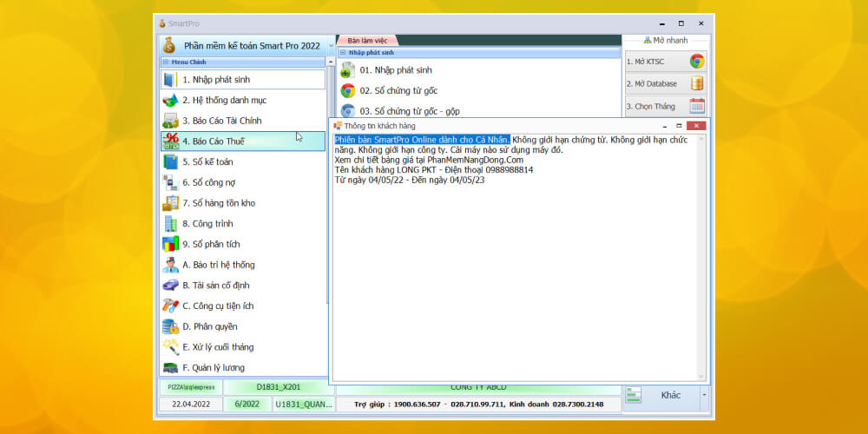Maximize the Thông tin khách hàng window
868x434 pixels.
[x=679, y=126]
